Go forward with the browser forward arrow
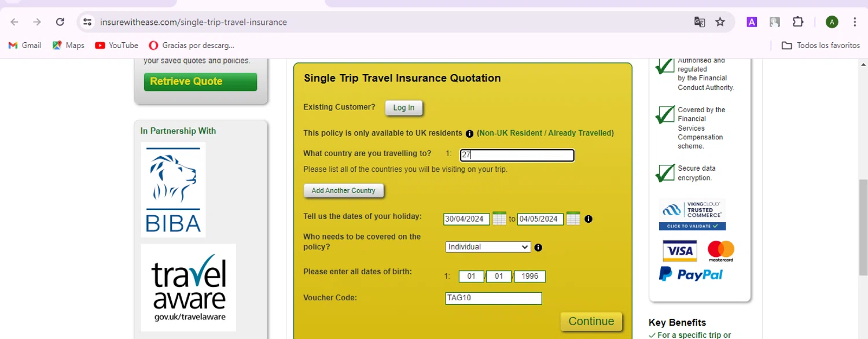The image size is (868, 339). click(37, 22)
